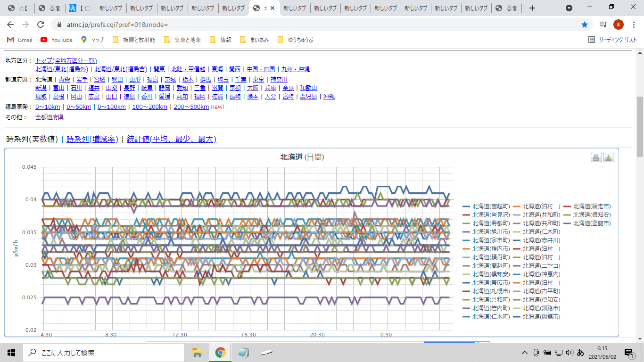
Task: Show hidden system tray icons chevron
Action: (x=524, y=353)
